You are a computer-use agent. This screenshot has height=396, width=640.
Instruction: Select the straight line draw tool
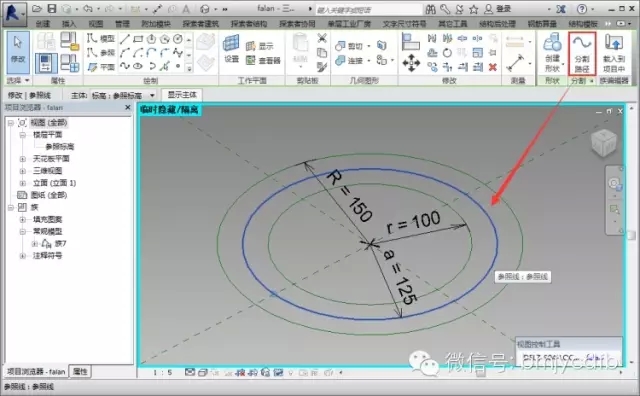125,39
